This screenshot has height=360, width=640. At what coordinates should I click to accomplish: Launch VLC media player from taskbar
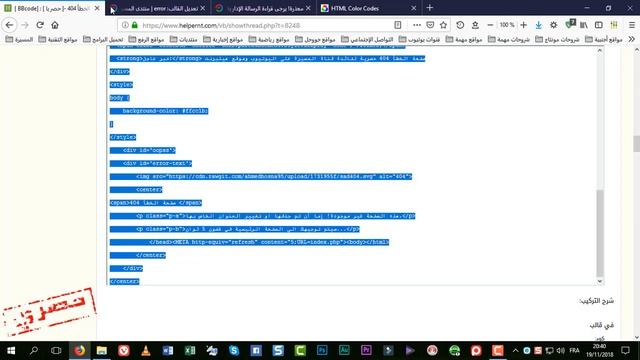coord(146,351)
